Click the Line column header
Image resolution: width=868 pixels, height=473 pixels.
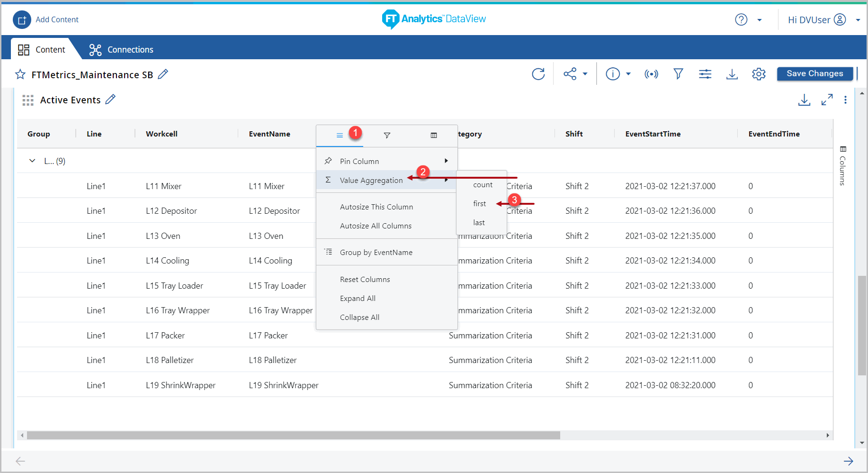[94, 134]
